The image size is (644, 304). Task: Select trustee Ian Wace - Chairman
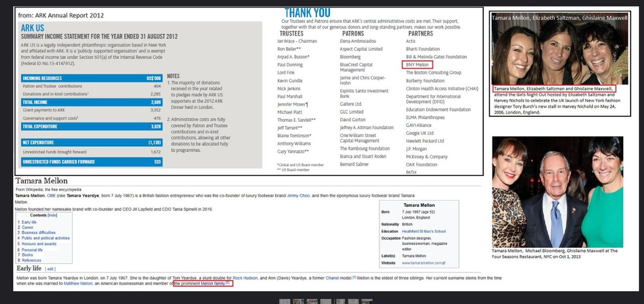tap(297, 41)
